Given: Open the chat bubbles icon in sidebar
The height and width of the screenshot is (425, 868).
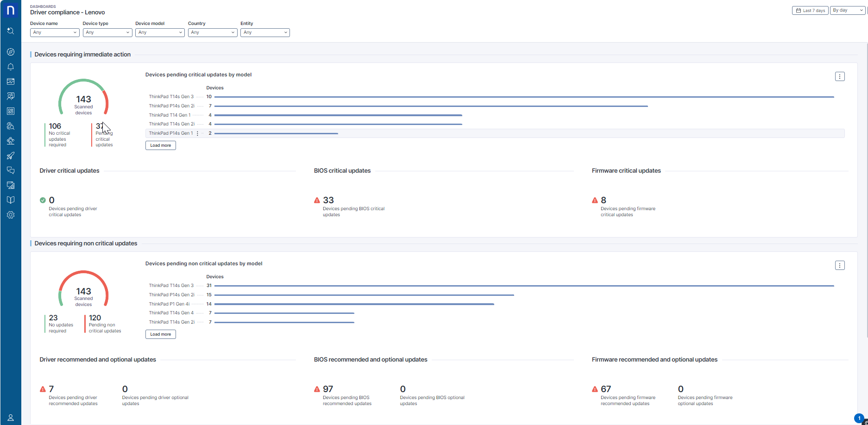Looking at the screenshot, I should coord(11,170).
